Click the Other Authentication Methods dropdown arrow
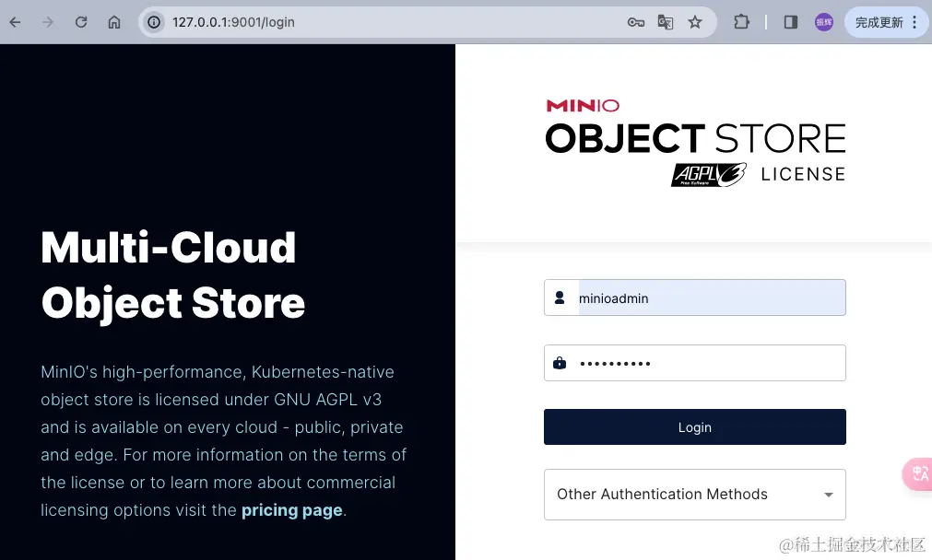This screenshot has height=560, width=932. [829, 495]
